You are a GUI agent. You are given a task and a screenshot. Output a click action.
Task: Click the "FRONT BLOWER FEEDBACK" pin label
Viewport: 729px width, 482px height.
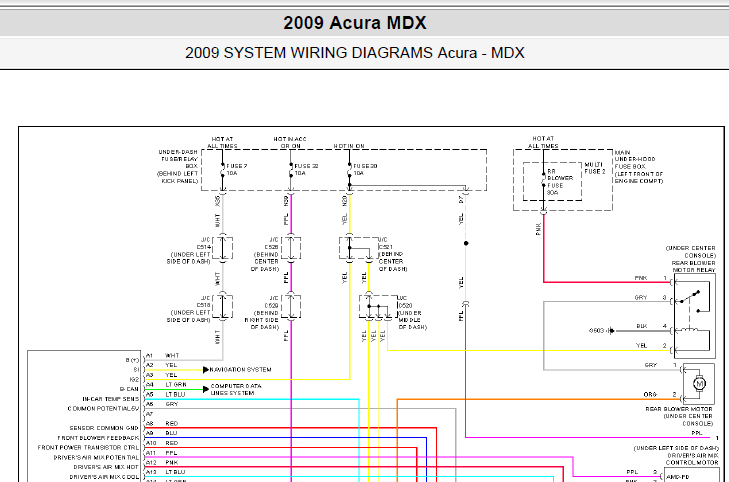point(99,438)
